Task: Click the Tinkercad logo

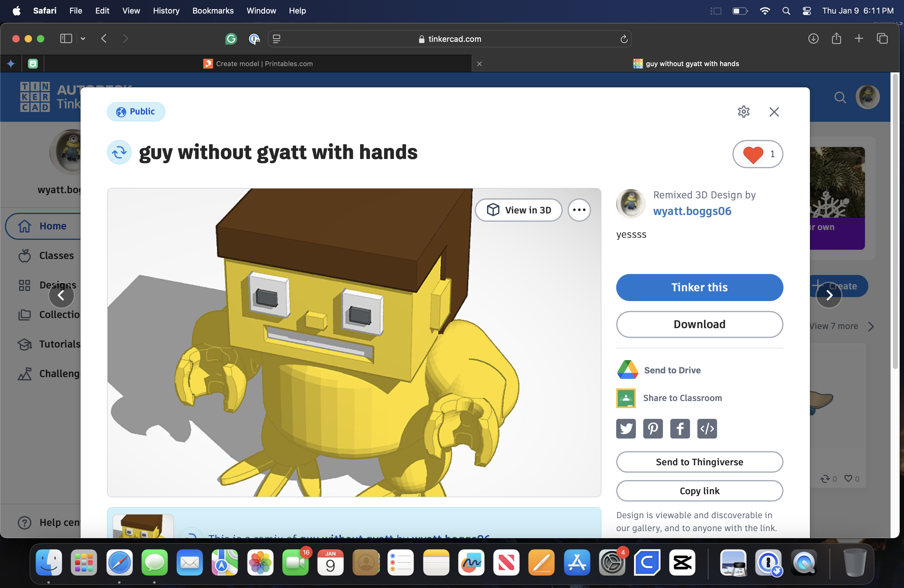Action: pos(34,97)
